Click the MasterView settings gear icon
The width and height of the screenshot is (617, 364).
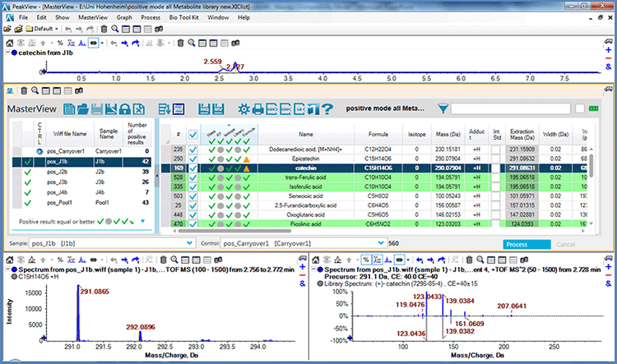[x=244, y=108]
